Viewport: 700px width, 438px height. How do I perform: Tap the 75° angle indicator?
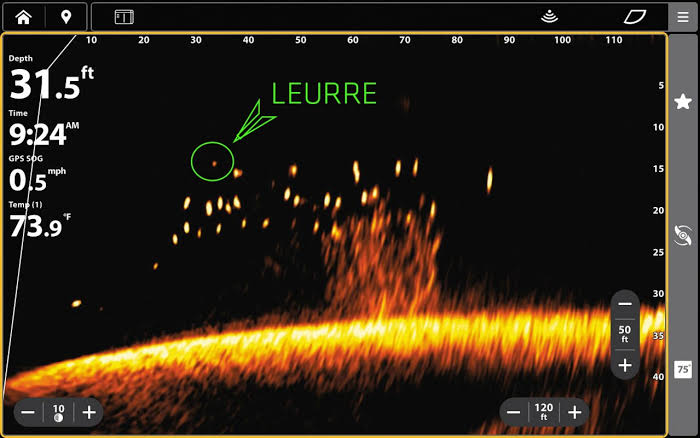683,369
